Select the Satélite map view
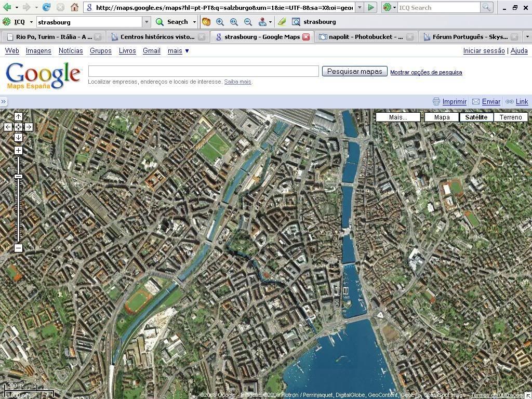 coord(476,117)
